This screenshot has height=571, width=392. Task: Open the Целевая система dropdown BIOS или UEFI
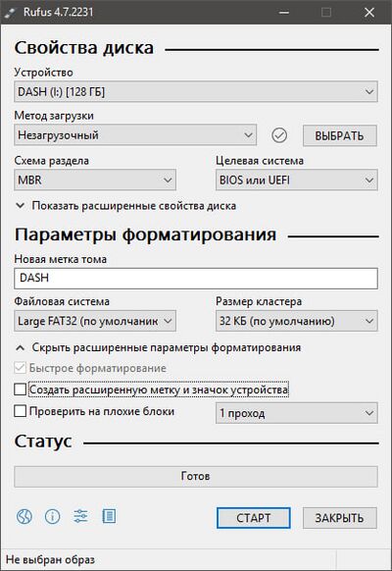point(297,180)
